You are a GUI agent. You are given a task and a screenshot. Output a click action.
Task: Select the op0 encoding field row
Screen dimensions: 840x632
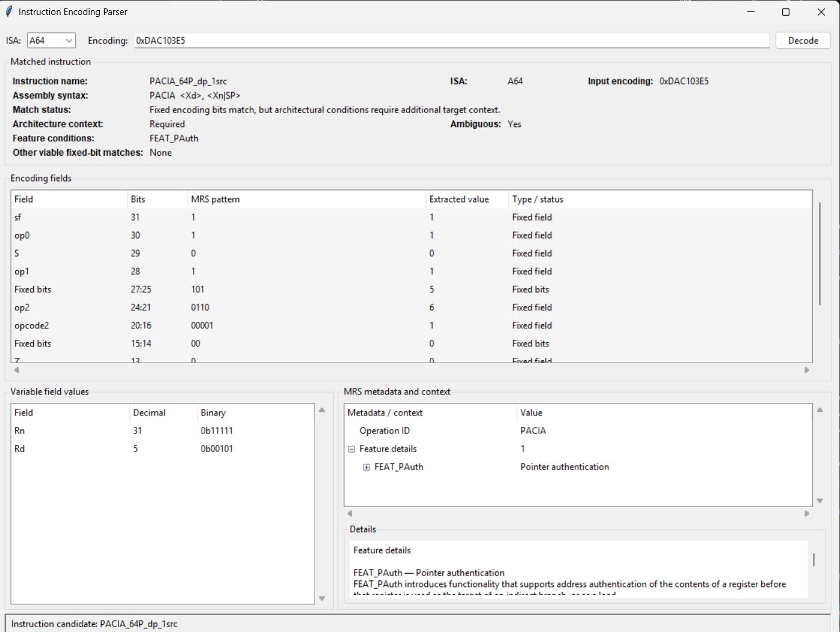(412, 235)
